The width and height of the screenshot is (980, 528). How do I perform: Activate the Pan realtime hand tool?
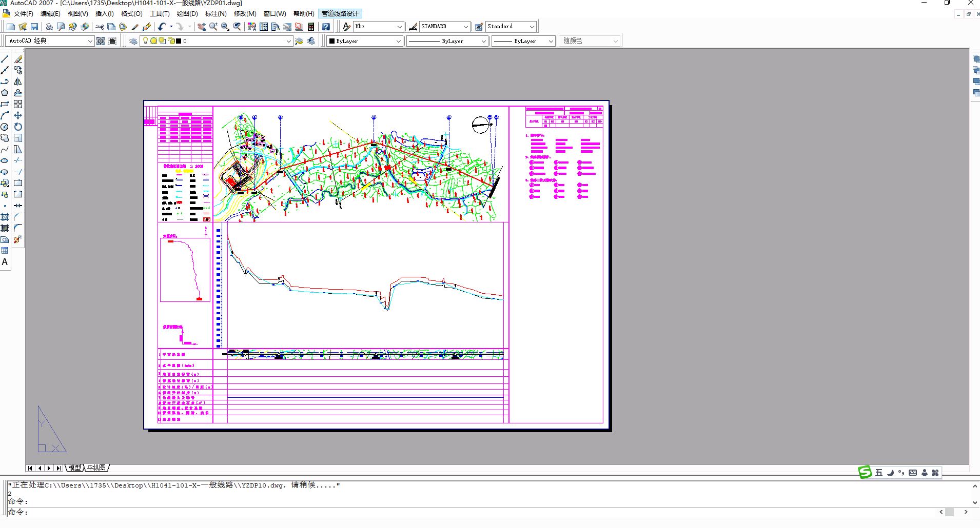coord(202,27)
